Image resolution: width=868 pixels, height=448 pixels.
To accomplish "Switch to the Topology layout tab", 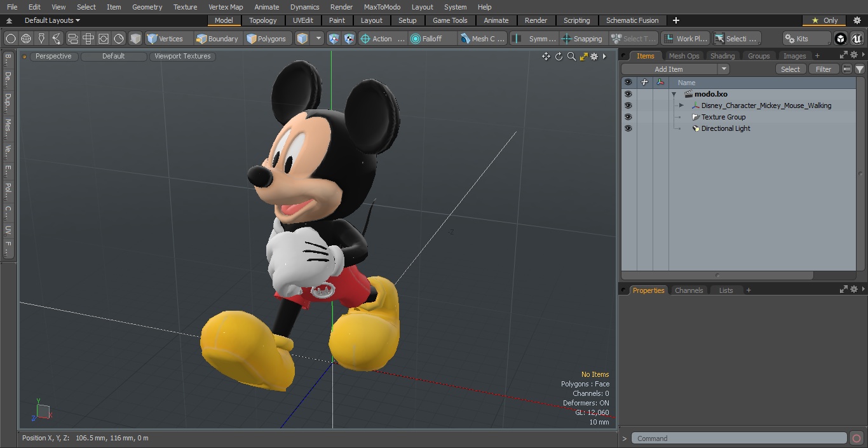I will (263, 20).
